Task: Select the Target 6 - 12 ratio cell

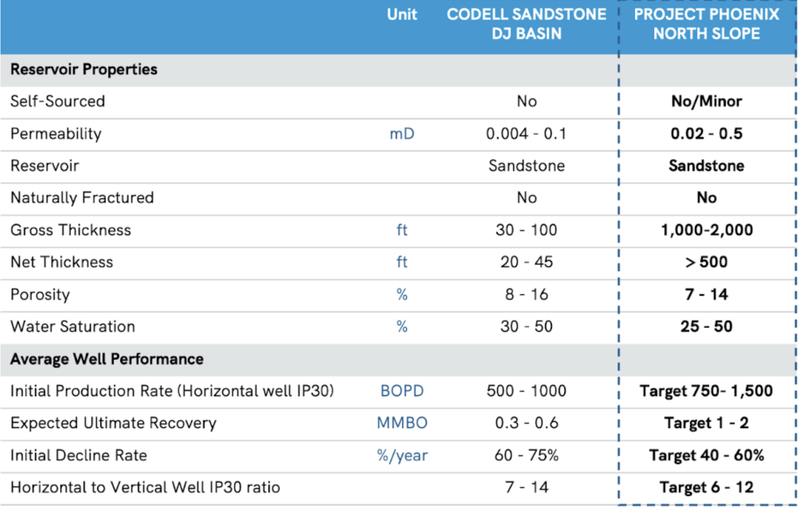Action: click(x=707, y=488)
